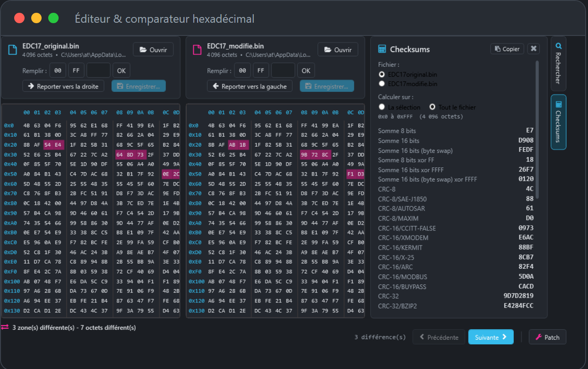Open the Checksums side tab
The image size is (588, 369).
[558, 122]
